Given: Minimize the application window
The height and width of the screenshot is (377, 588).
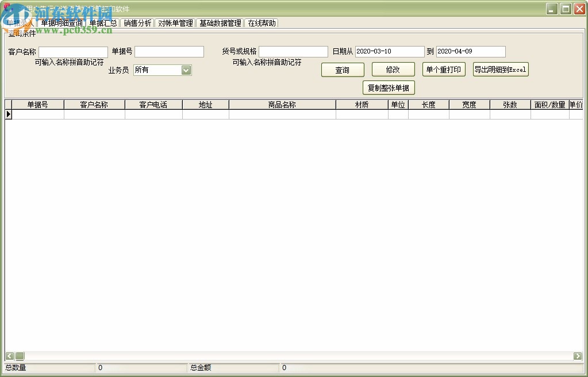Looking at the screenshot, I should pos(552,9).
